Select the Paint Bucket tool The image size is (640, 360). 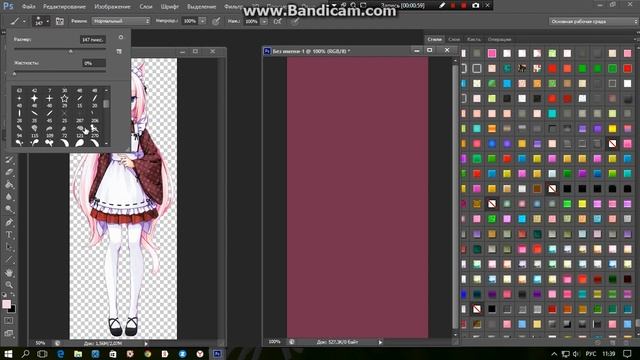(x=9, y=184)
